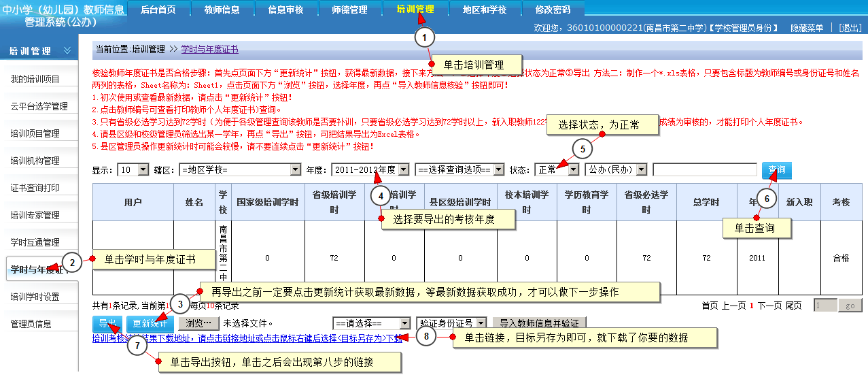Click the 国家级培训学时 column header
This screenshot has width=868, height=379.
click(x=266, y=201)
